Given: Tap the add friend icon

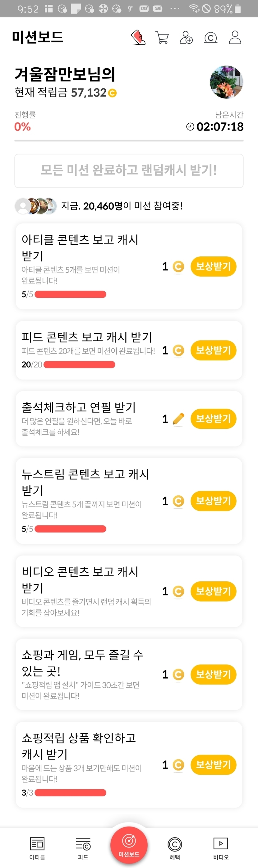Looking at the screenshot, I should pyautogui.click(x=186, y=37).
